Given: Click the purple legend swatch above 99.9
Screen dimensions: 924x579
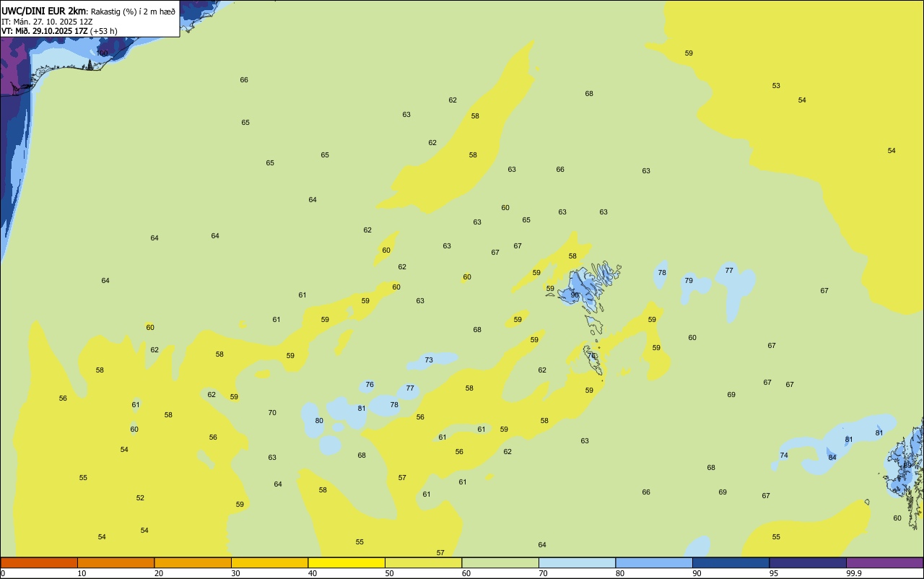Looking at the screenshot, I should pos(885,562).
